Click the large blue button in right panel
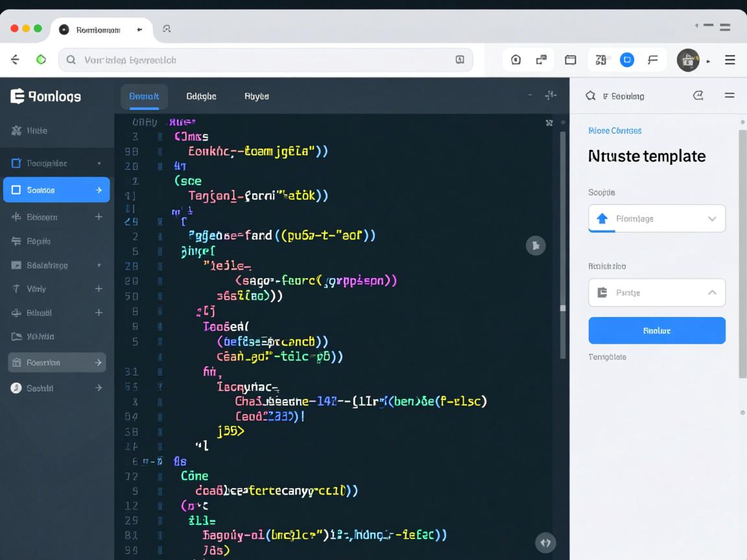 [x=656, y=331]
